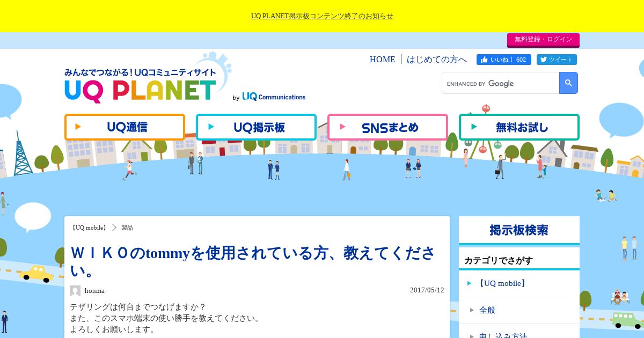Screen dimensions: 644x338
Task: Click the 2017/05/12 post date
Action: click(x=427, y=290)
